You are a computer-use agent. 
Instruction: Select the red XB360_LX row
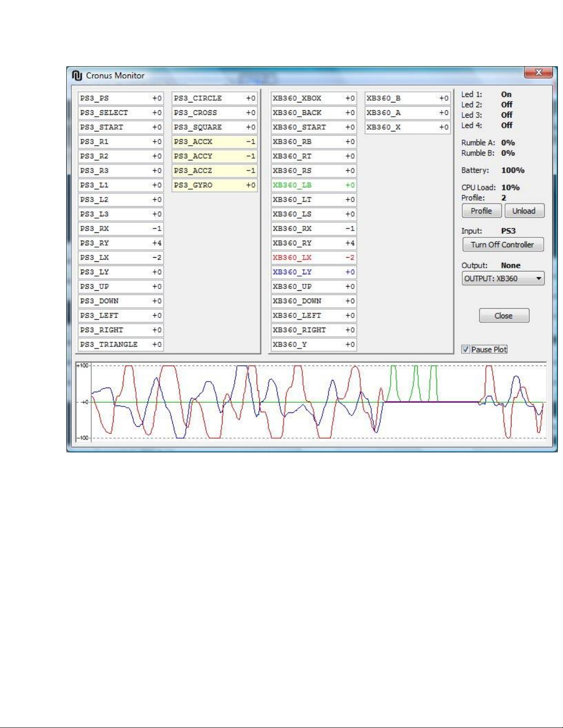(x=314, y=258)
